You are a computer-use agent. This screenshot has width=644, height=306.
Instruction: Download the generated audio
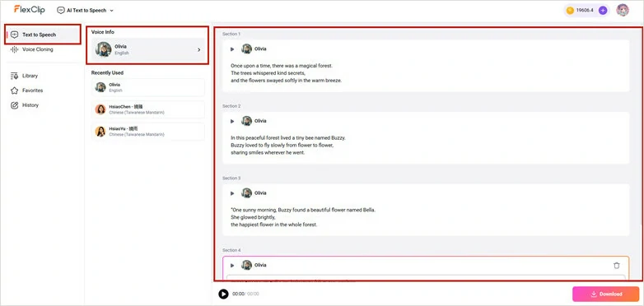tap(605, 294)
